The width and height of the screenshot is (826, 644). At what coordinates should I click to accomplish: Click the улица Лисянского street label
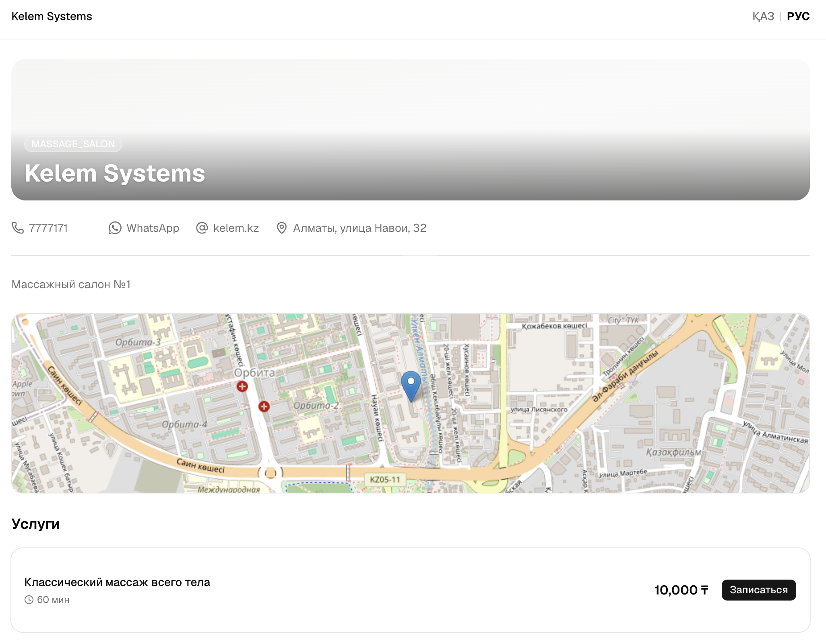(x=539, y=409)
